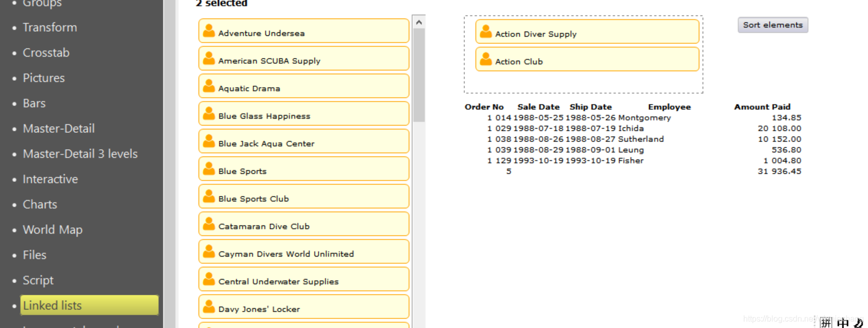Click the Sale Date column header
The image size is (868, 328).
(539, 107)
